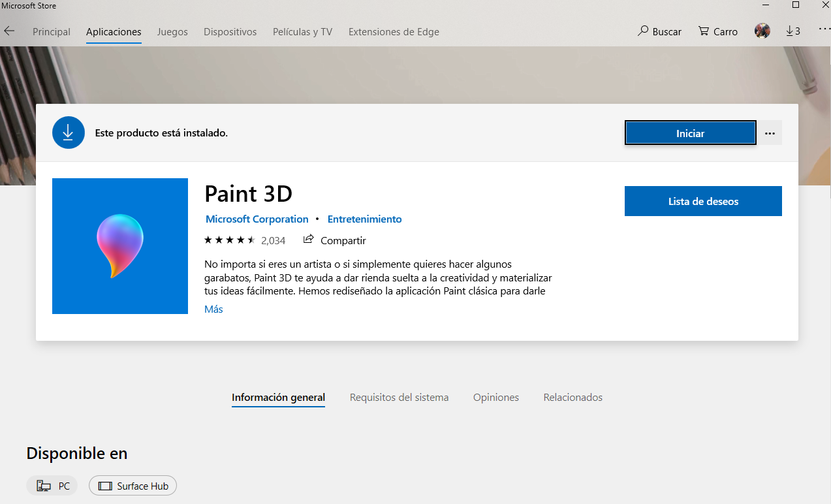831x504 pixels.
Task: Click the star rating row
Action: (229, 240)
